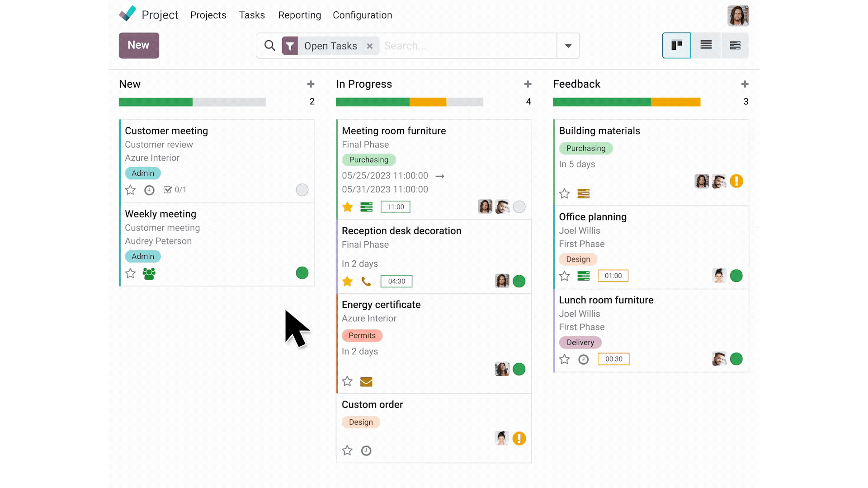Switch to Kanban view

point(676,45)
